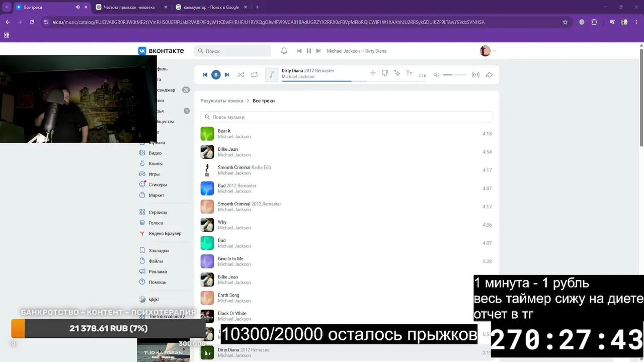Toggle broadcast of music to status
Image resolution: width=644 pixels, height=362 pixels.
(x=475, y=75)
